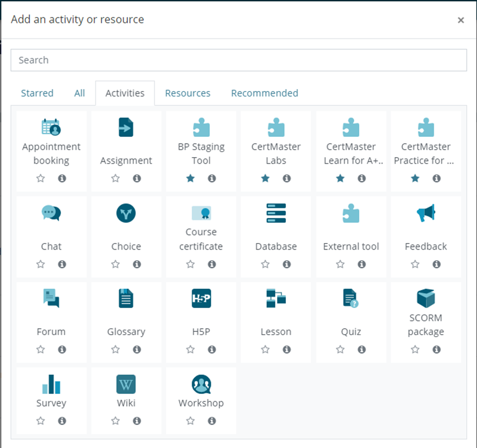Unstar CertMaster Labs activity
Viewport: 477px width, 448px height.
[x=266, y=178]
